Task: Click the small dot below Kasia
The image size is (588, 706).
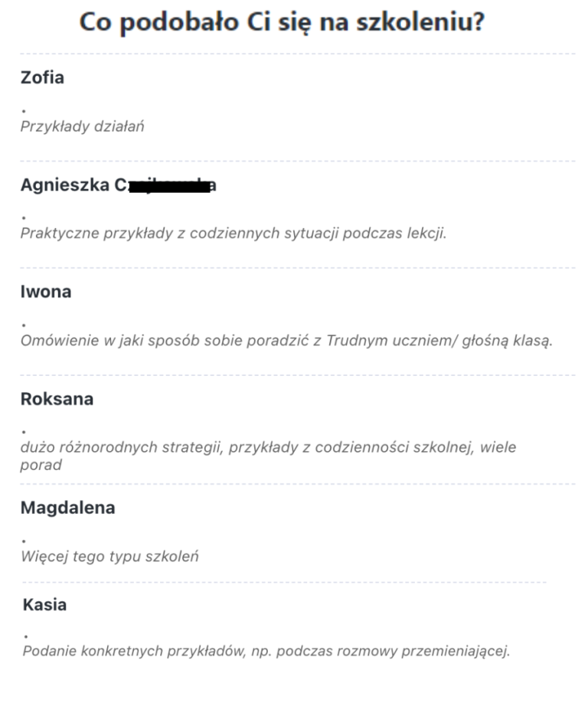Action: click(x=26, y=636)
